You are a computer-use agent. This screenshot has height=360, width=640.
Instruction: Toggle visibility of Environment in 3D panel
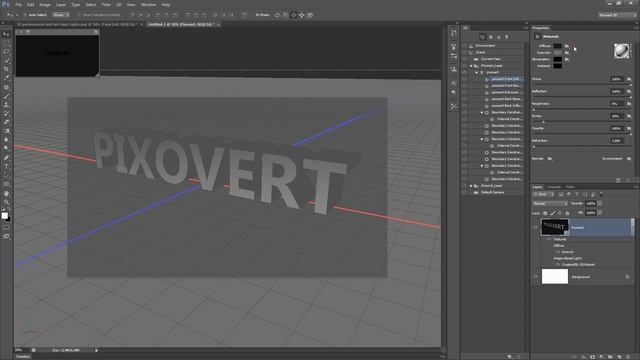click(464, 46)
